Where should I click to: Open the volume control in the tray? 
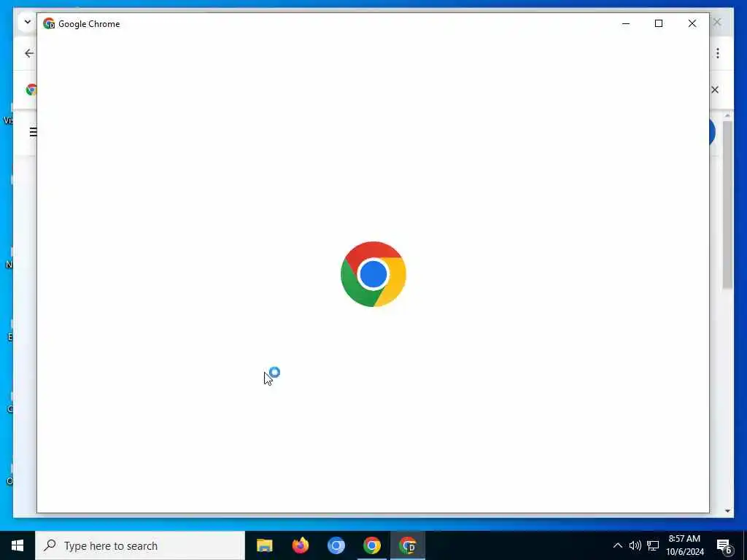pyautogui.click(x=635, y=545)
